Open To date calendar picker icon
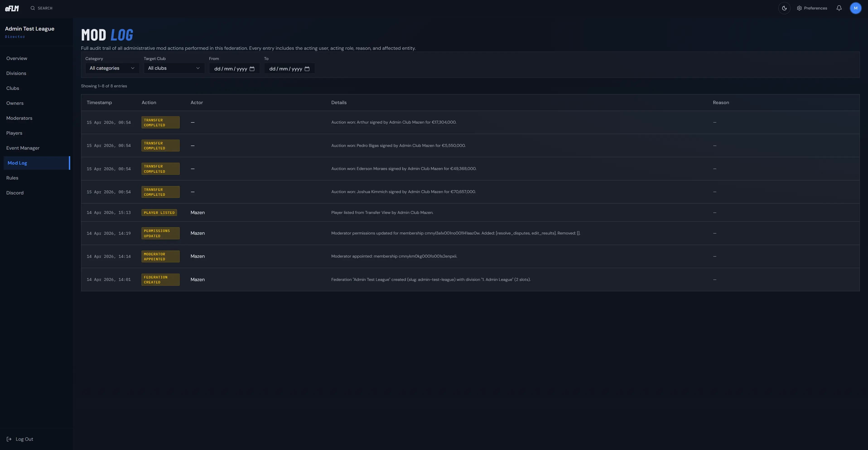 [307, 69]
